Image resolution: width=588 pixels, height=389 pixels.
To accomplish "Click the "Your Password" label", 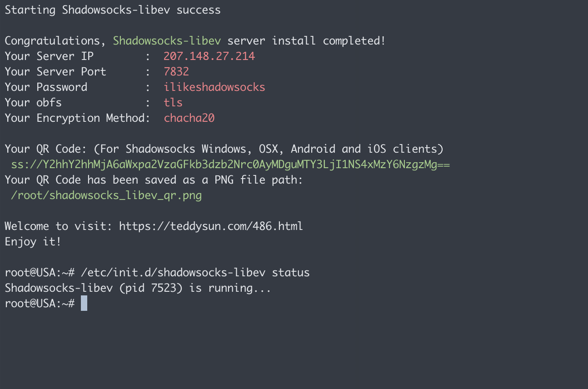I will (46, 87).
